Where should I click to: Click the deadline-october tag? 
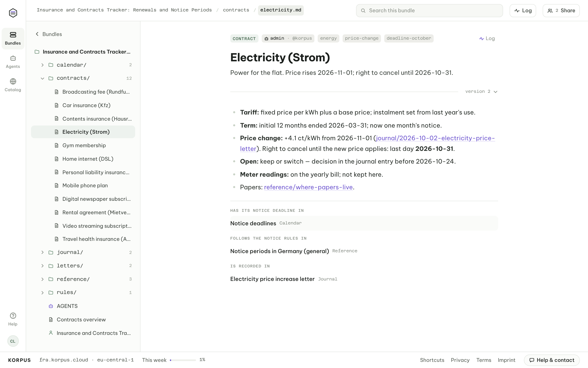[x=409, y=38]
